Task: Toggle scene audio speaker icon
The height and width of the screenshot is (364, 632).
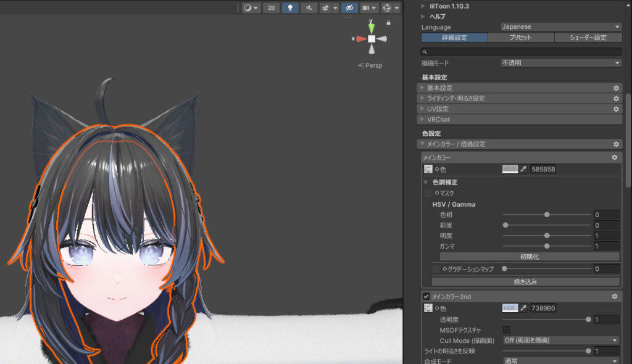Action: 309,8
